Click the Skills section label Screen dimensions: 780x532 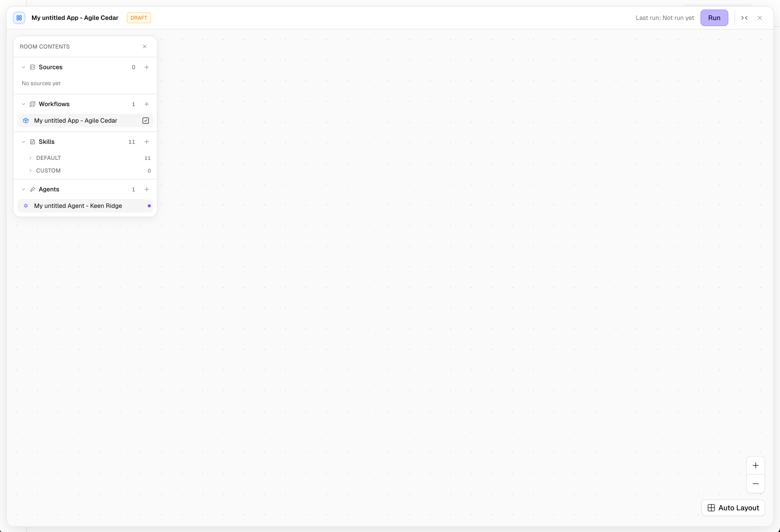(47, 142)
